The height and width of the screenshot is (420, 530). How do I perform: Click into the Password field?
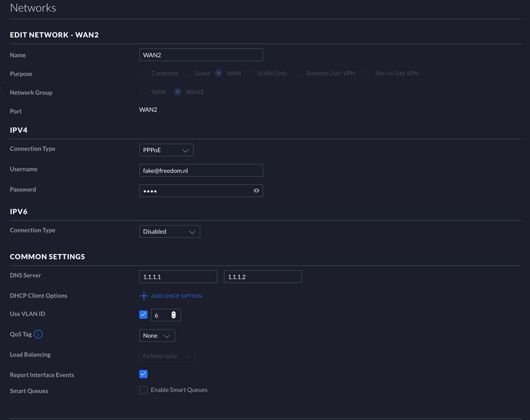coord(201,191)
